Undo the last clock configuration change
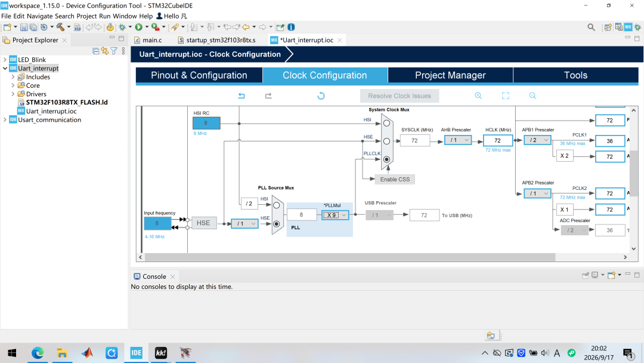Viewport: 644px width, 363px height. coord(241,96)
